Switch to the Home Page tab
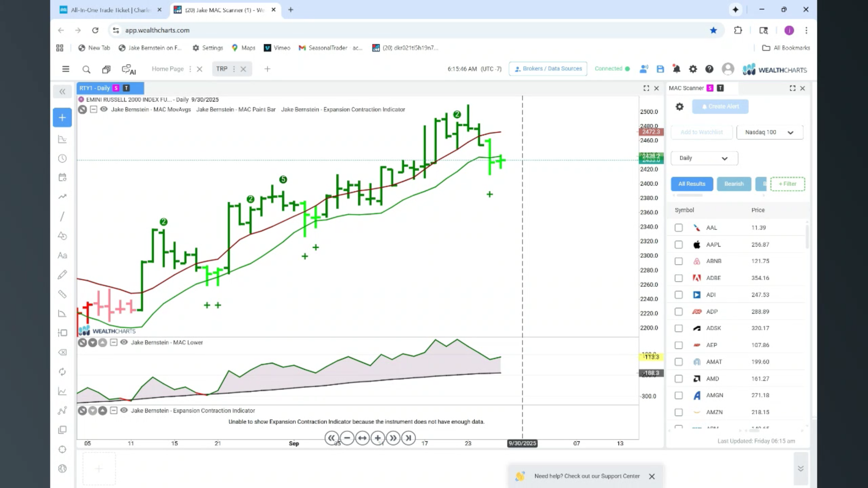 [168, 69]
